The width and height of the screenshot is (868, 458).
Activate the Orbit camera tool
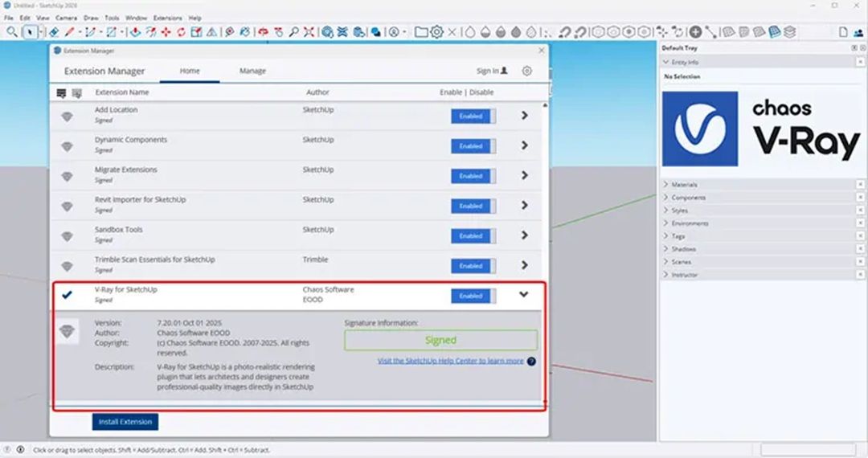tap(263, 32)
